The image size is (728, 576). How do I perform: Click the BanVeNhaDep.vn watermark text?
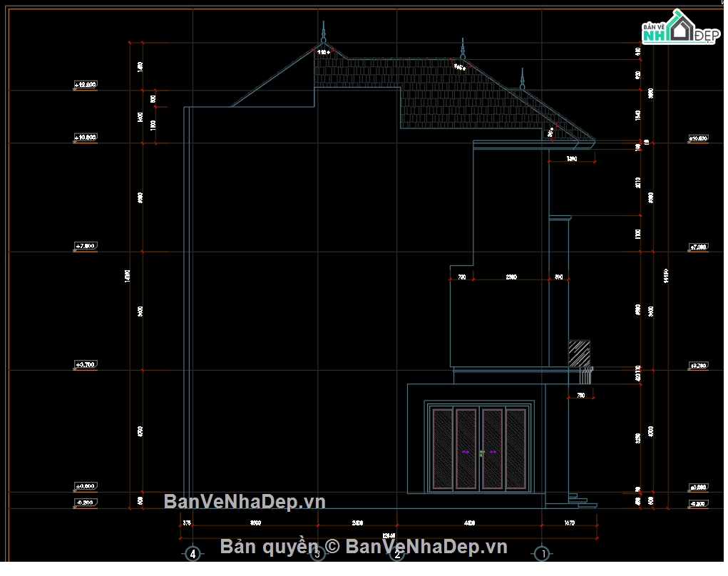(245, 502)
